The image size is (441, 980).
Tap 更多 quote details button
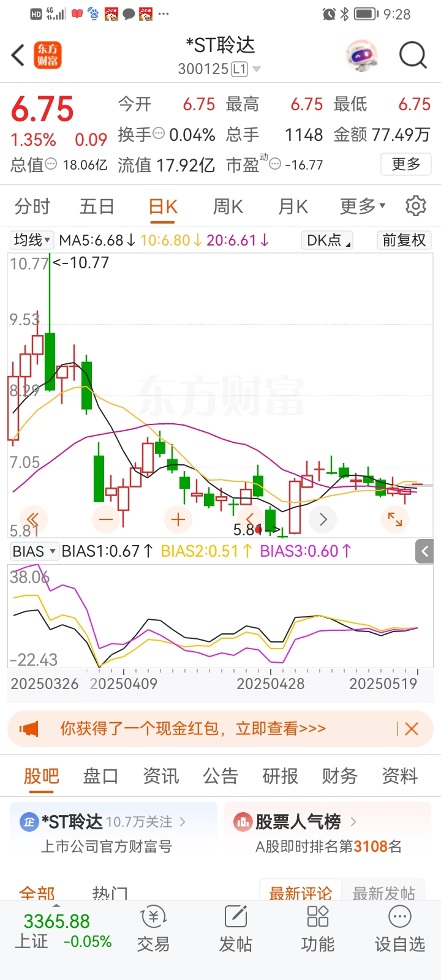coord(406,164)
